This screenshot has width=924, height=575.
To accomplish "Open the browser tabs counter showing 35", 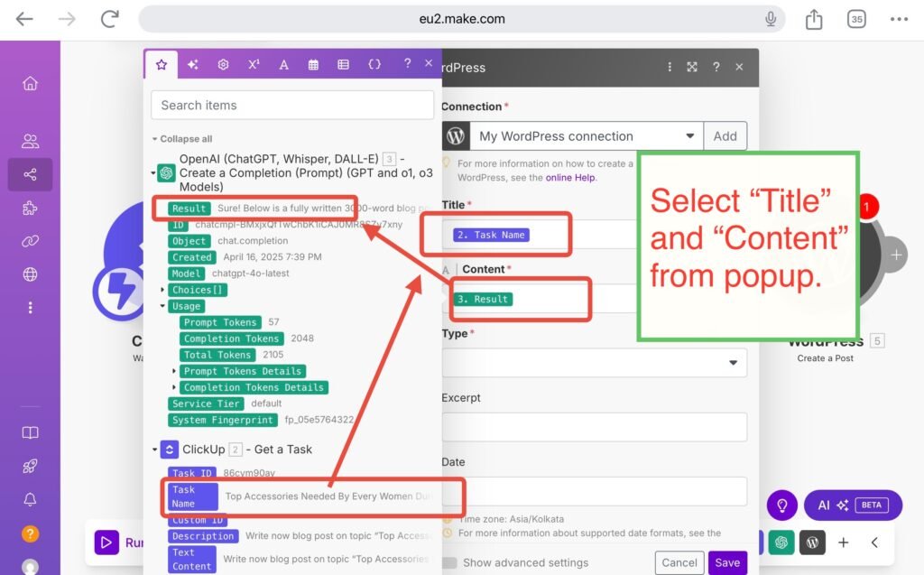I will (x=856, y=19).
